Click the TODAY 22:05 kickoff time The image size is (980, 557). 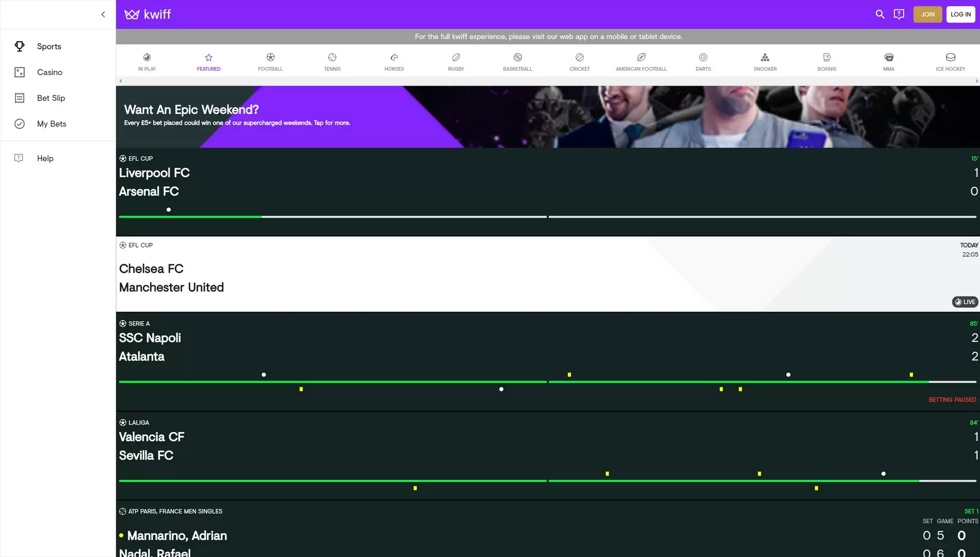969,250
